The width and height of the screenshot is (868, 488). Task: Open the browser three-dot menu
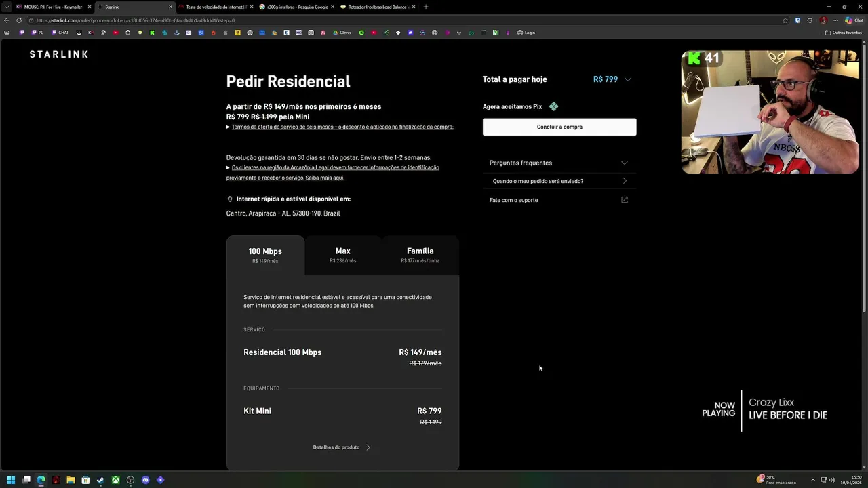pos(835,20)
